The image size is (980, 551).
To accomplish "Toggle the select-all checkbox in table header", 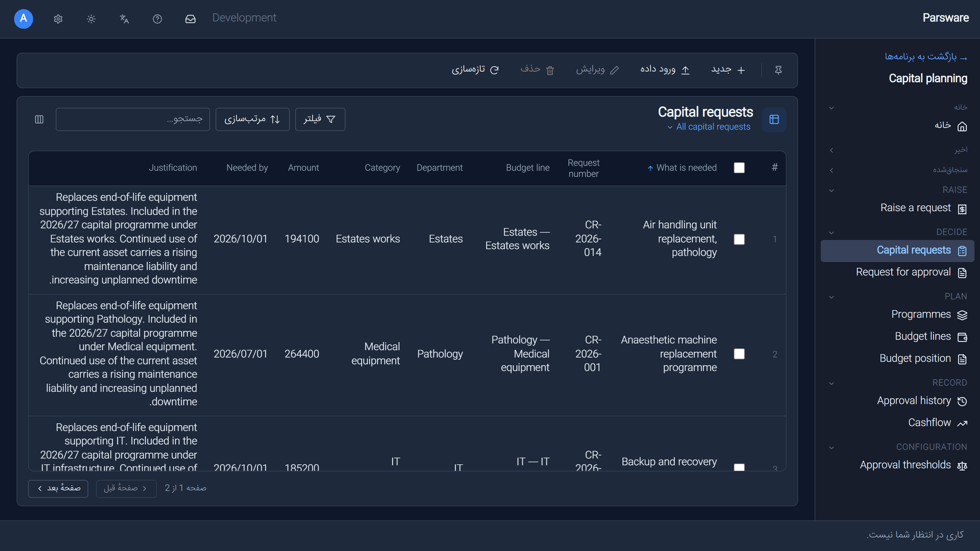I will (739, 168).
